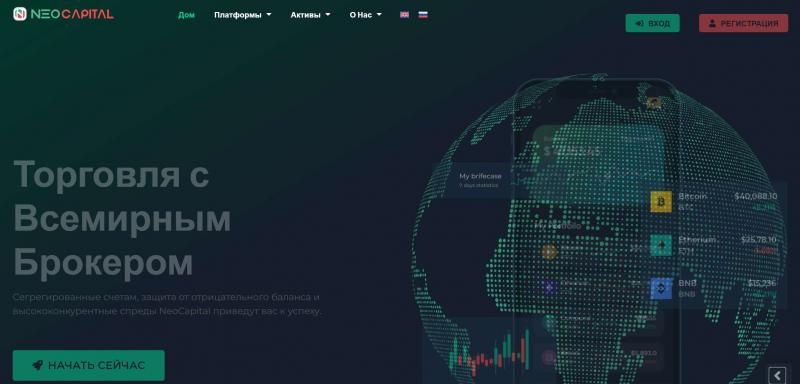800x384 pixels.
Task: Click the left chevron arrow icon
Action: point(777,375)
